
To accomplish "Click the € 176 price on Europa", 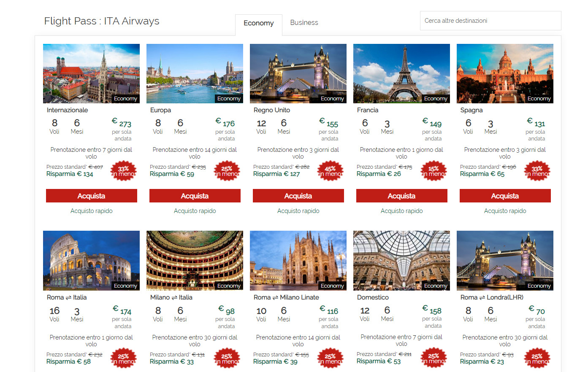I will (x=225, y=123).
